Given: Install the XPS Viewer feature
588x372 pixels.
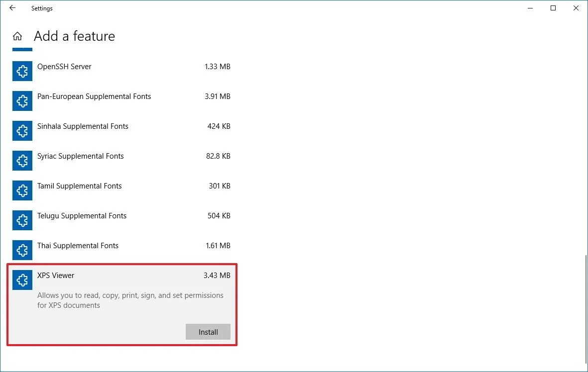Looking at the screenshot, I should (x=208, y=332).
